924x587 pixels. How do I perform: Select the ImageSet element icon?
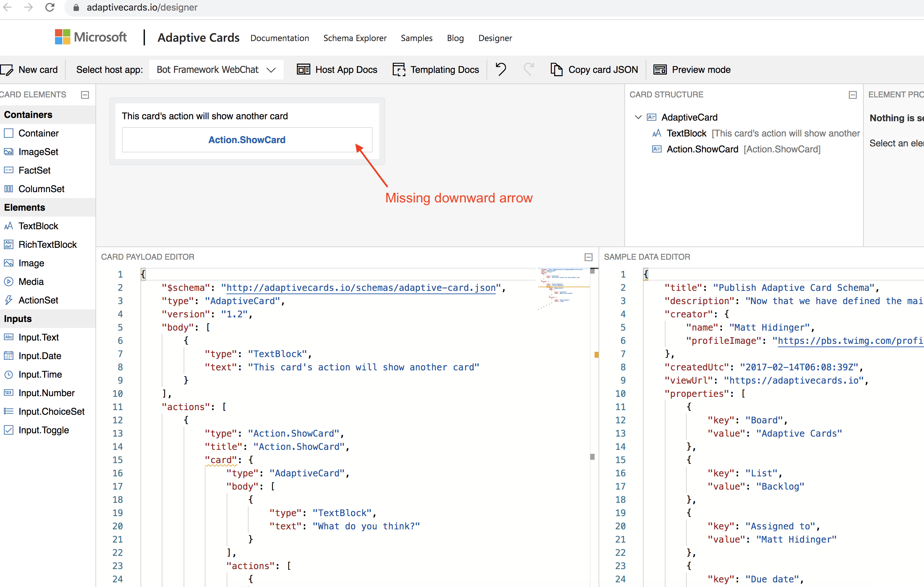pos(9,151)
